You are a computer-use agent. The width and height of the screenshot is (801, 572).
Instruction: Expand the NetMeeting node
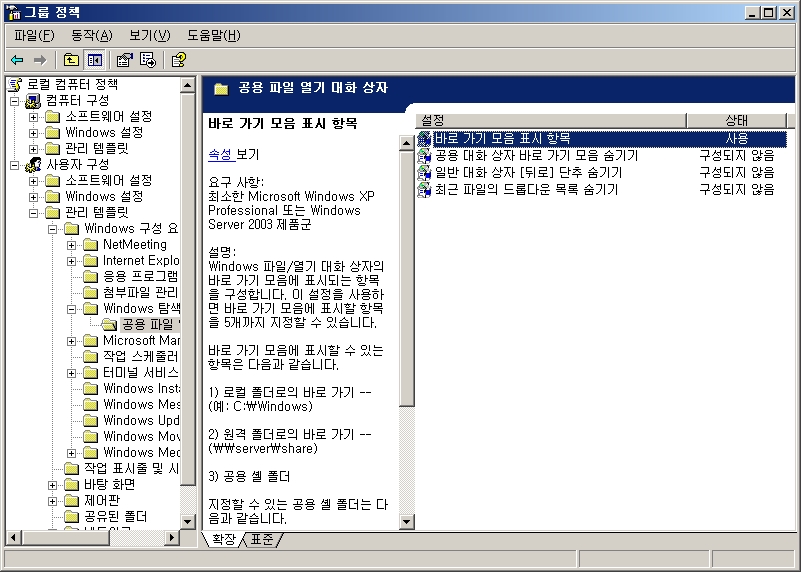click(x=72, y=245)
